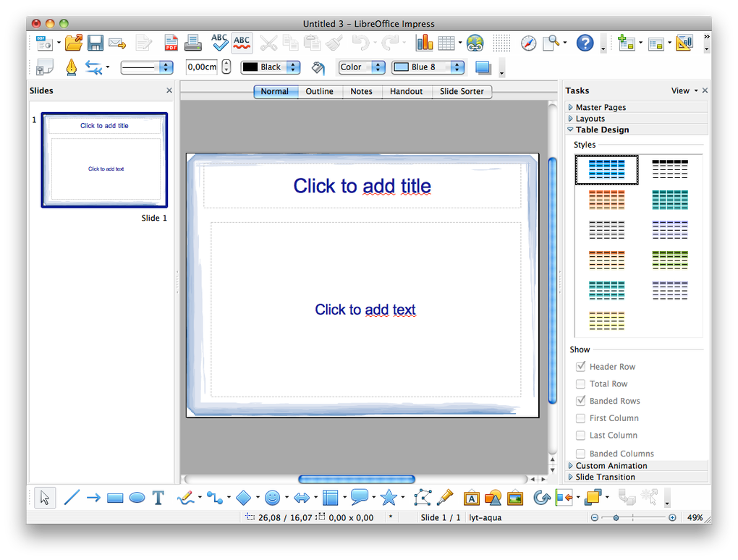Toggle Banded Rows checkbox
The width and height of the screenshot is (738, 560).
click(581, 401)
